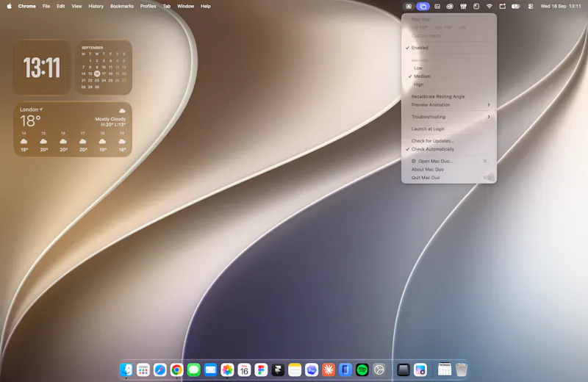This screenshot has height=382, width=588.
Task: Open the bold Chrome application menu
Action: click(27, 6)
